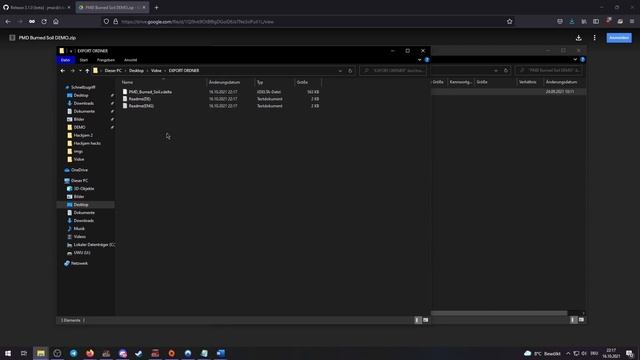
Task: Expand ribbon in the background Explorer window
Action: (575, 60)
